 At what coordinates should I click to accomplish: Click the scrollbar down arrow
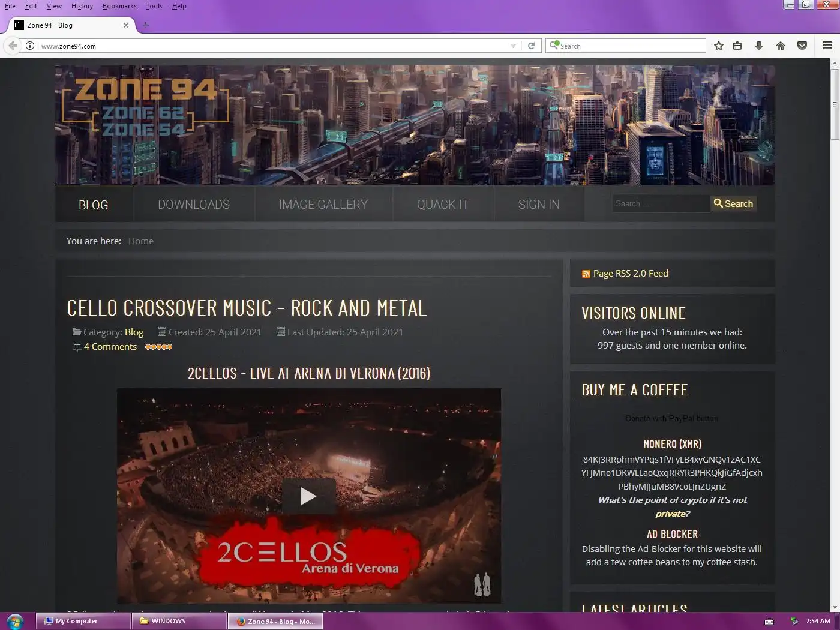coord(835,608)
